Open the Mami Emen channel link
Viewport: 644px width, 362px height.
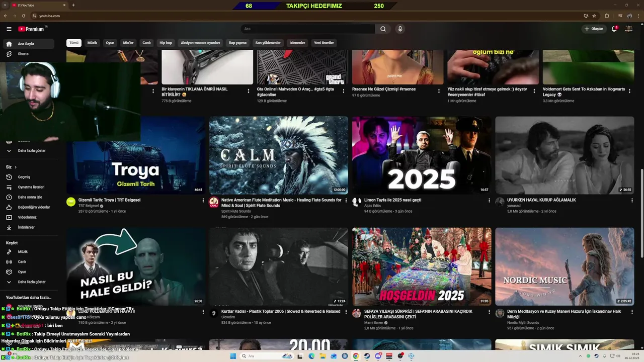tap(374, 323)
